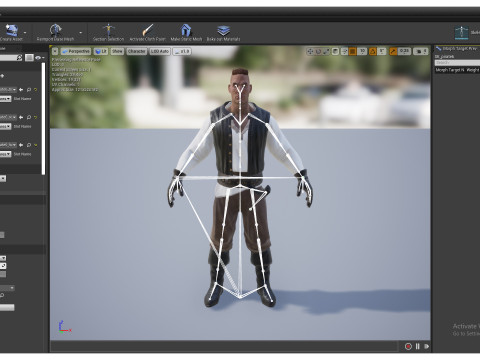Click the Morph Target Name column header
The width and height of the screenshot is (480, 360).
[x=450, y=70]
